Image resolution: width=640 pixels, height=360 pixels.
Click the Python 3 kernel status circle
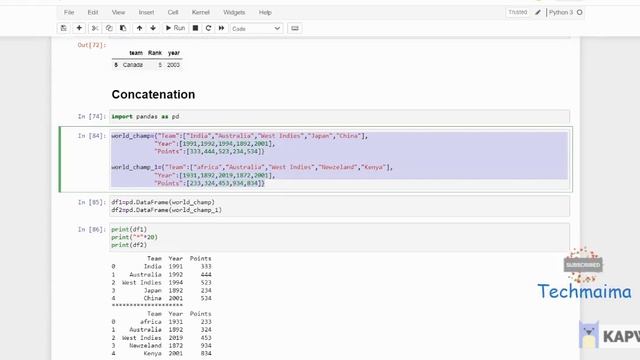click(x=580, y=13)
